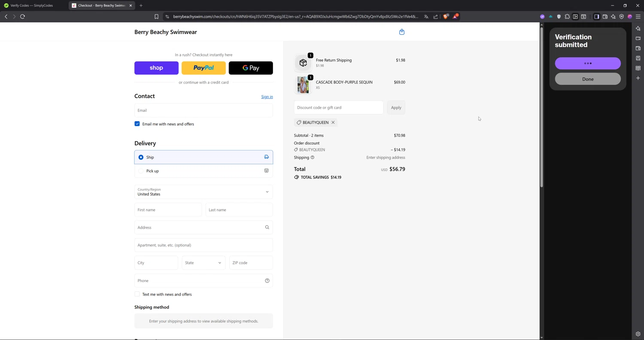Click the Apply discount button
This screenshot has height=340, width=644.
tap(396, 107)
